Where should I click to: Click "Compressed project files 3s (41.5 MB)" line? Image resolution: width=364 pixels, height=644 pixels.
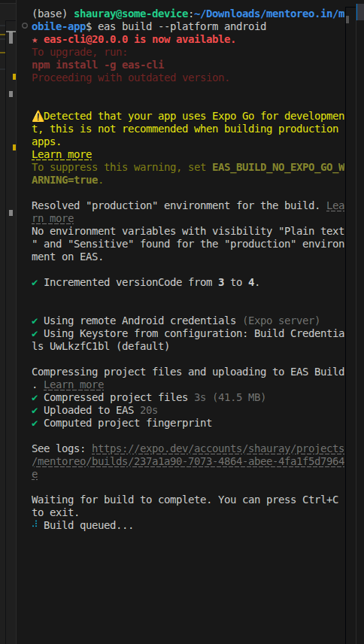(149, 397)
